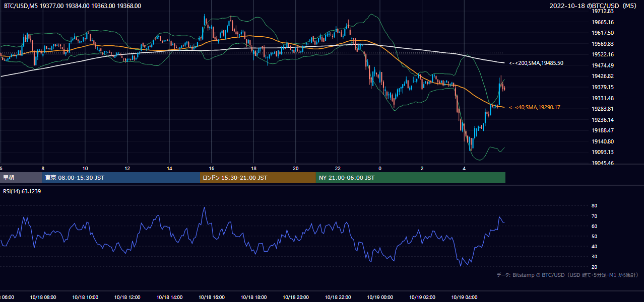Image resolution: width=644 pixels, height=302 pixels.
Task: Click the date label 10/18 22:00
Action: click(x=338, y=297)
